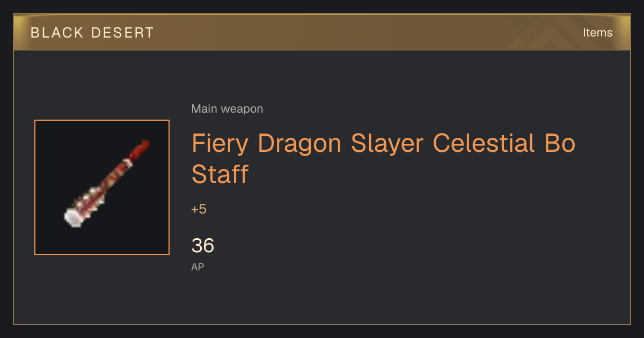Screen dimensions: 644x338
Task: Click the white end cap of the staff
Action: pyautogui.click(x=73, y=217)
